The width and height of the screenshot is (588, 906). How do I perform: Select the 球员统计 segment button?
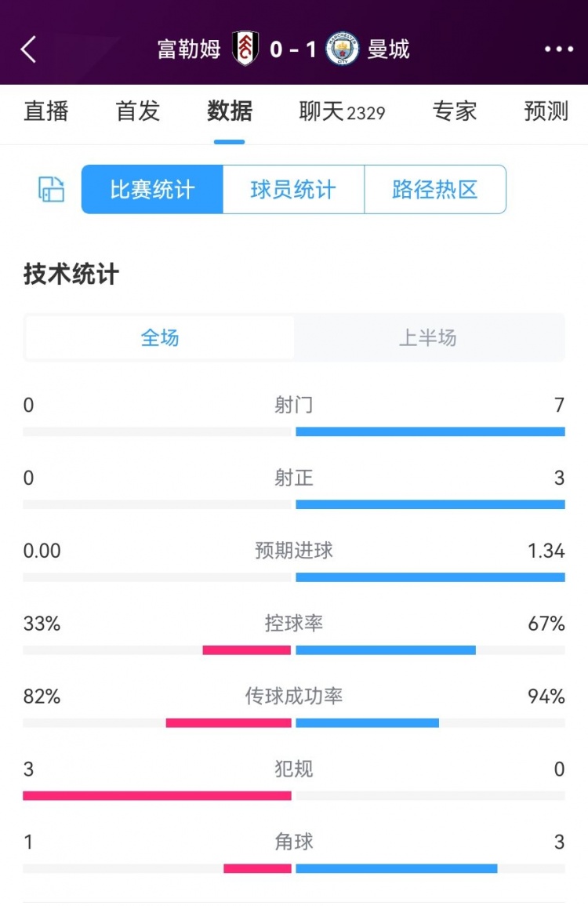coord(293,190)
